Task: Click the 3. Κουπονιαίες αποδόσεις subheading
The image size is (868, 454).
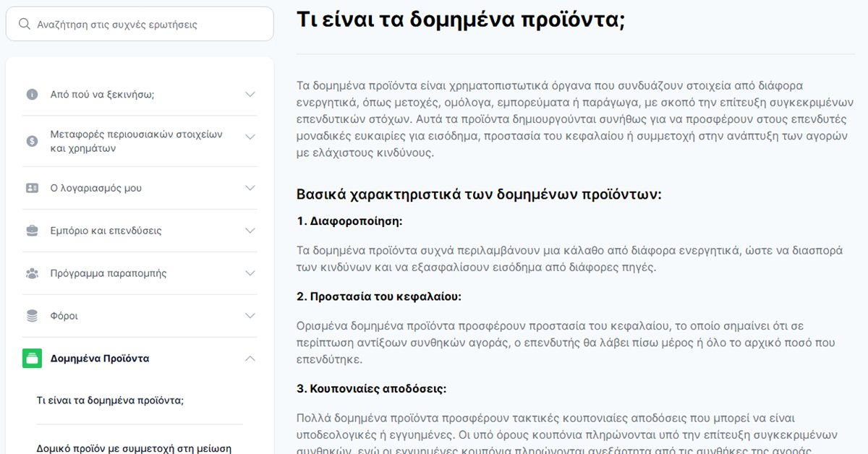Action: (371, 388)
